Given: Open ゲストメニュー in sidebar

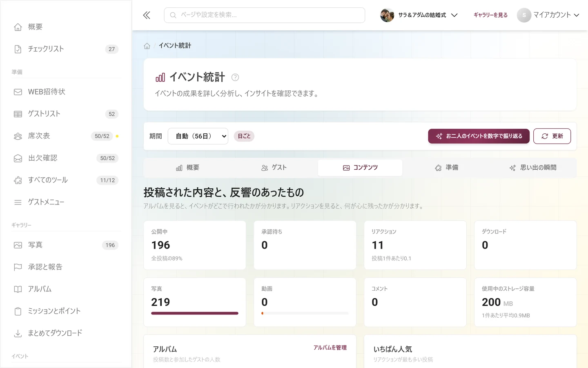Looking at the screenshot, I should 66,202.
